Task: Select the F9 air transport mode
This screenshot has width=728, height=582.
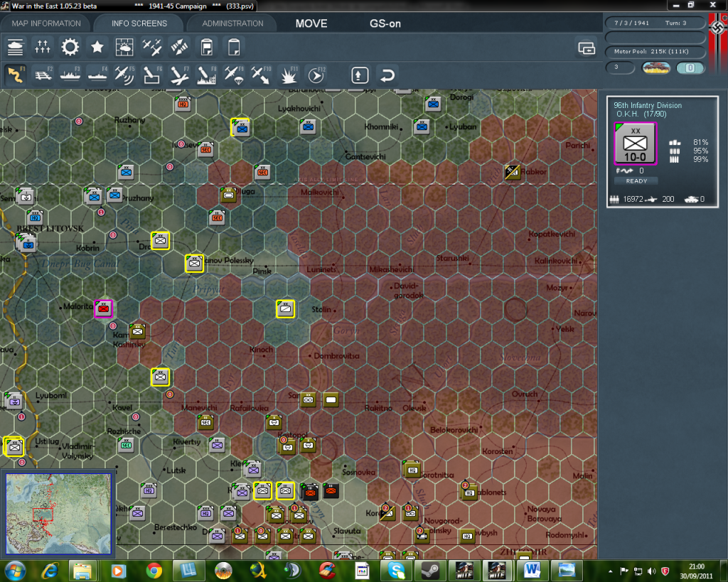Action: click(x=234, y=75)
